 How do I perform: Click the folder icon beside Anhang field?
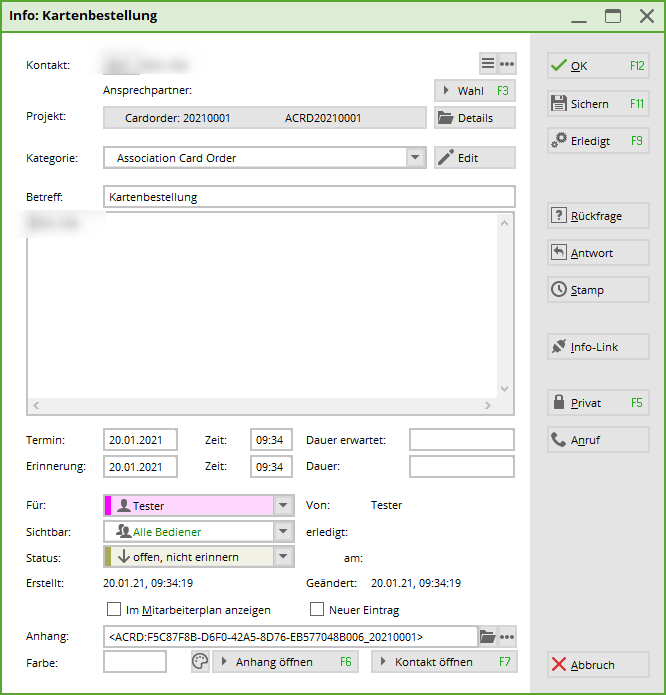pyautogui.click(x=488, y=637)
